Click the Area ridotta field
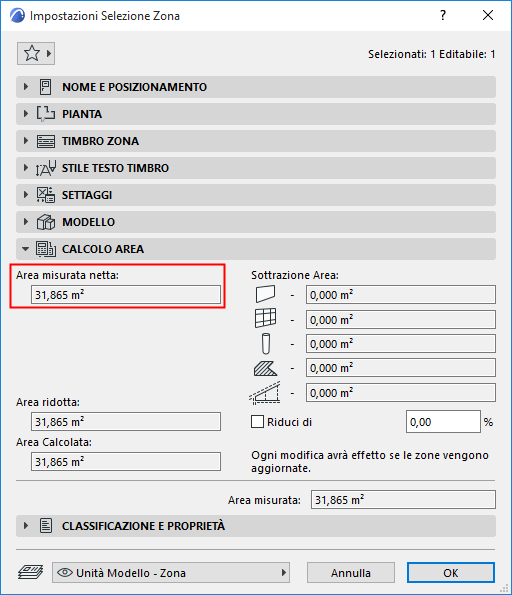The height and width of the screenshot is (595, 512). point(126,422)
